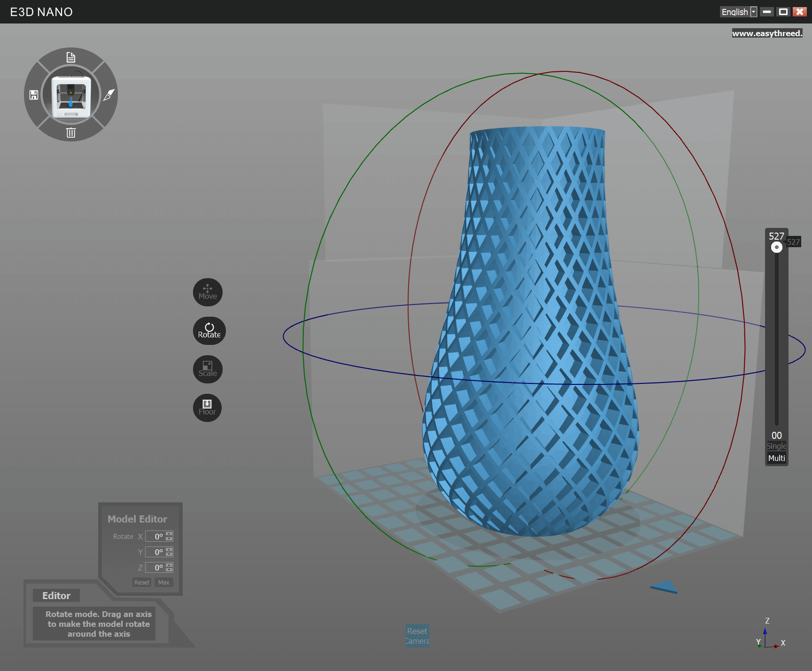The image size is (812, 671).
Task: Reset rotation values to zero
Action: (x=142, y=582)
